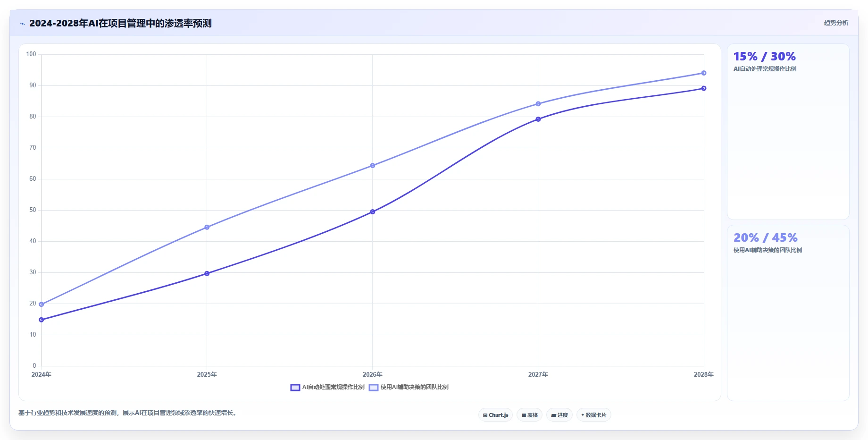Click the AI自动处理常规操作比例 card caption

pos(765,69)
